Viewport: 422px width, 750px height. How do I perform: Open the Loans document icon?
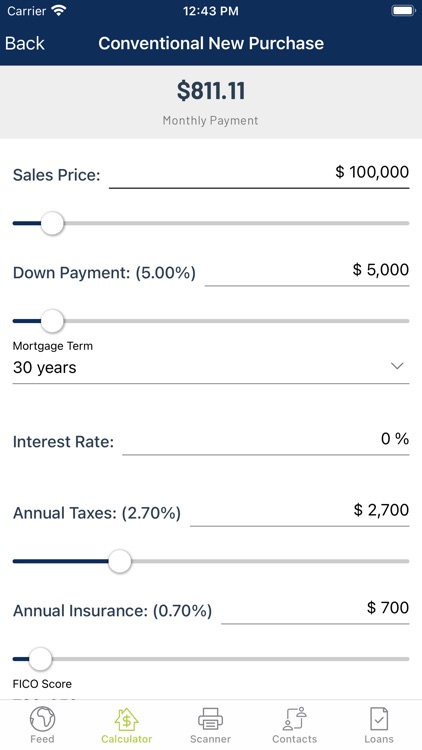[x=378, y=719]
